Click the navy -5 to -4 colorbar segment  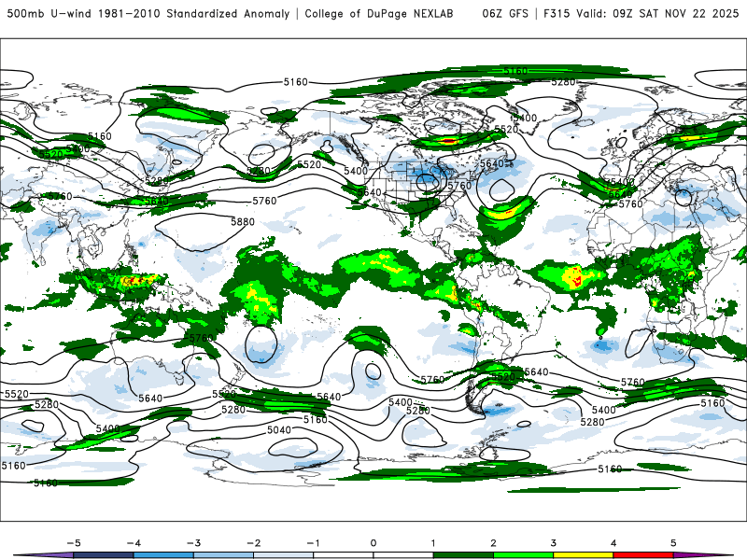coord(104,555)
